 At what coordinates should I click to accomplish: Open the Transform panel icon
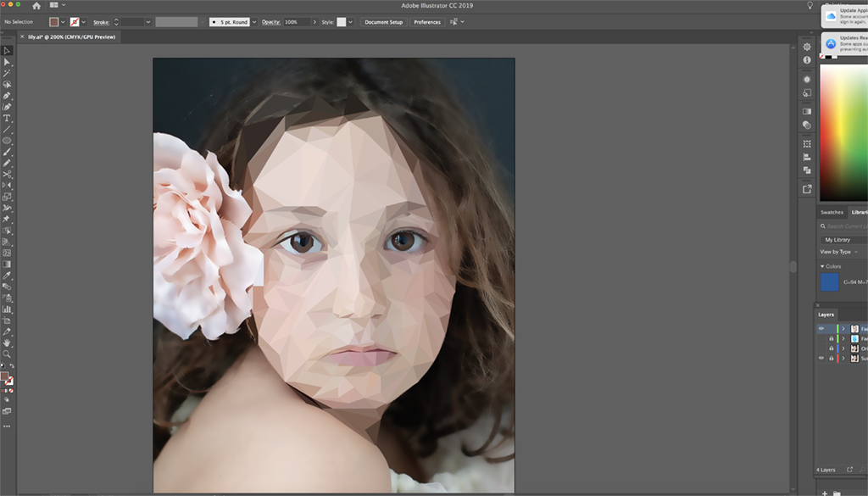pyautogui.click(x=807, y=144)
